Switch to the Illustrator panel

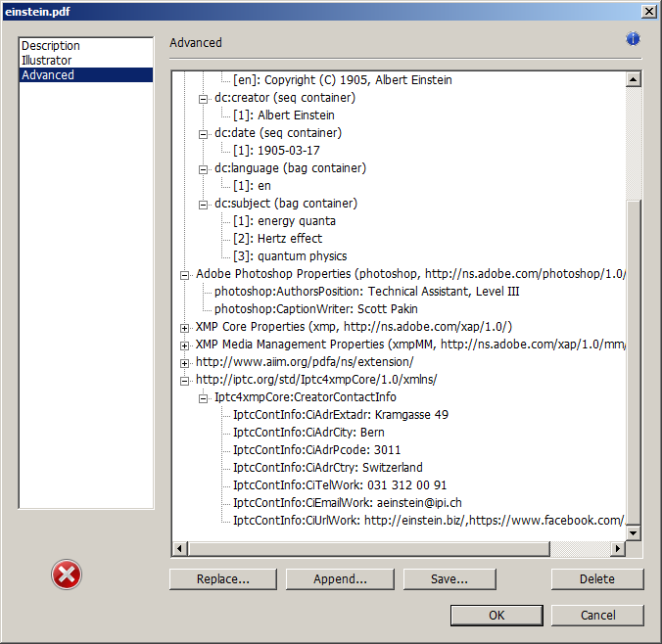click(46, 61)
